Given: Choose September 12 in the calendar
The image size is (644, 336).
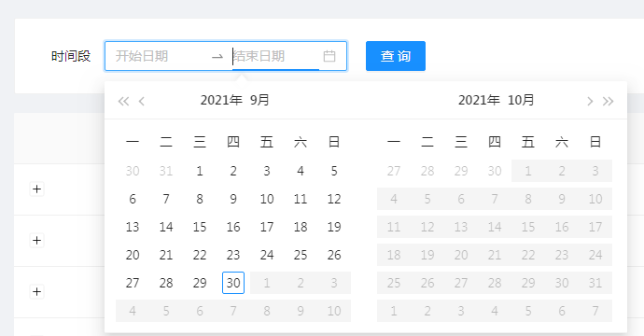Looking at the screenshot, I should tap(334, 199).
